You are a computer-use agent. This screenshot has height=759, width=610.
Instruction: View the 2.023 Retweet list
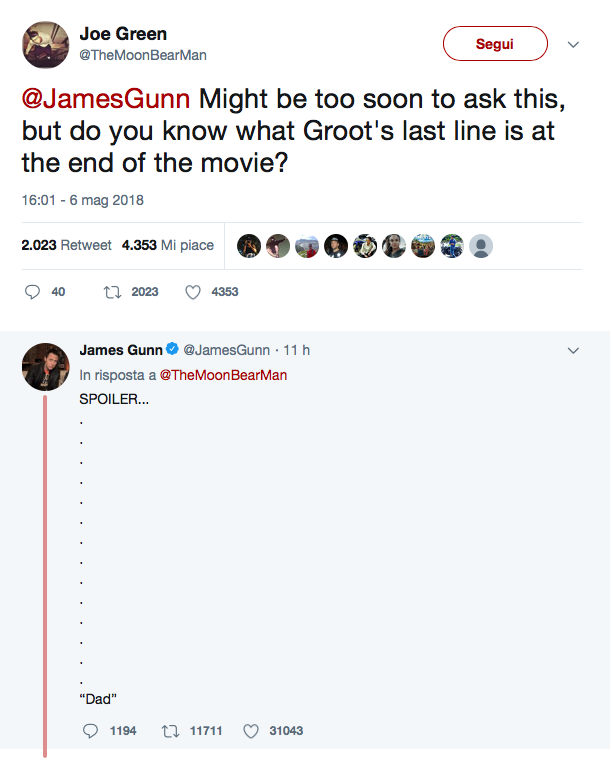click(66, 245)
